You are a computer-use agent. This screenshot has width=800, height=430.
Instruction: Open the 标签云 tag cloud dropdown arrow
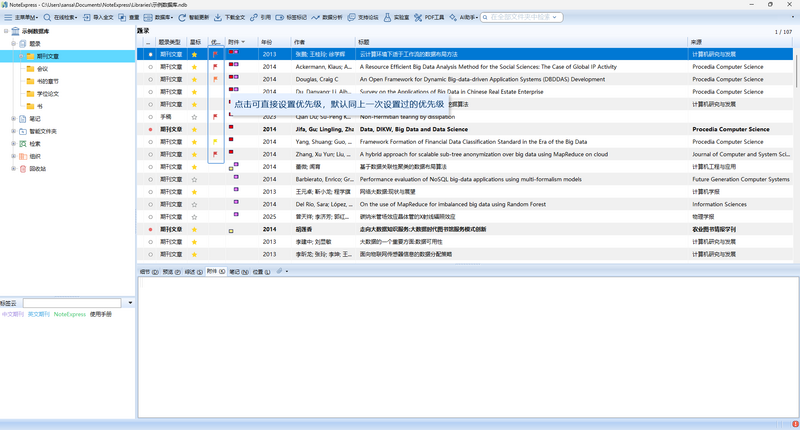[130, 303]
